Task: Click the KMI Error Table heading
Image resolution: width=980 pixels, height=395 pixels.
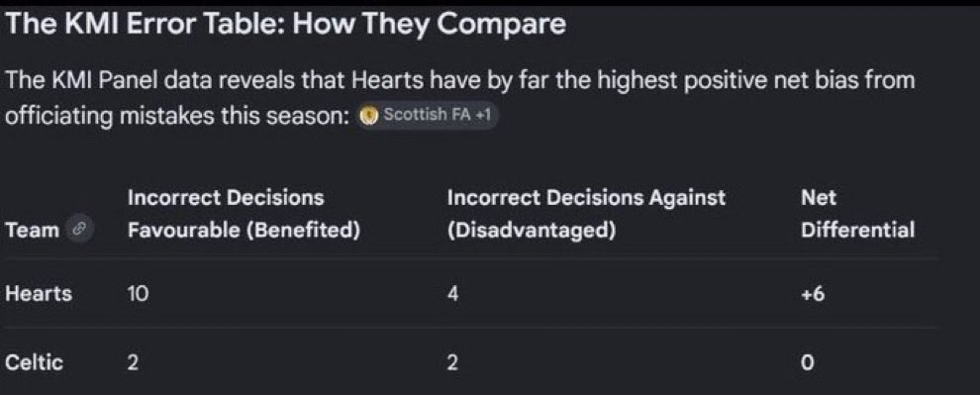Action: tap(286, 25)
